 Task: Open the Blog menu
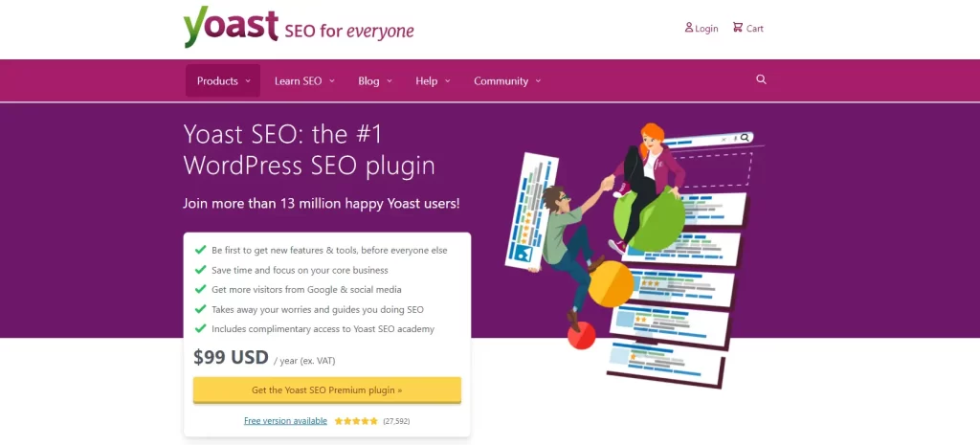pyautogui.click(x=375, y=80)
